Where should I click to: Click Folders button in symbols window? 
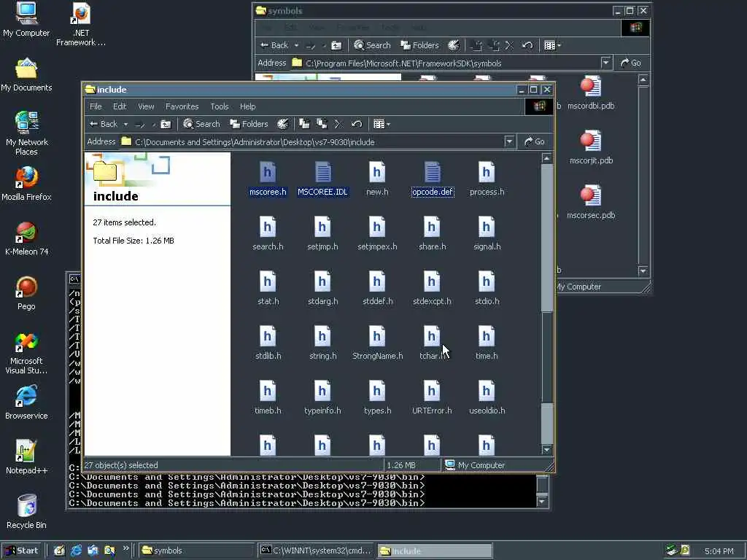pos(419,45)
